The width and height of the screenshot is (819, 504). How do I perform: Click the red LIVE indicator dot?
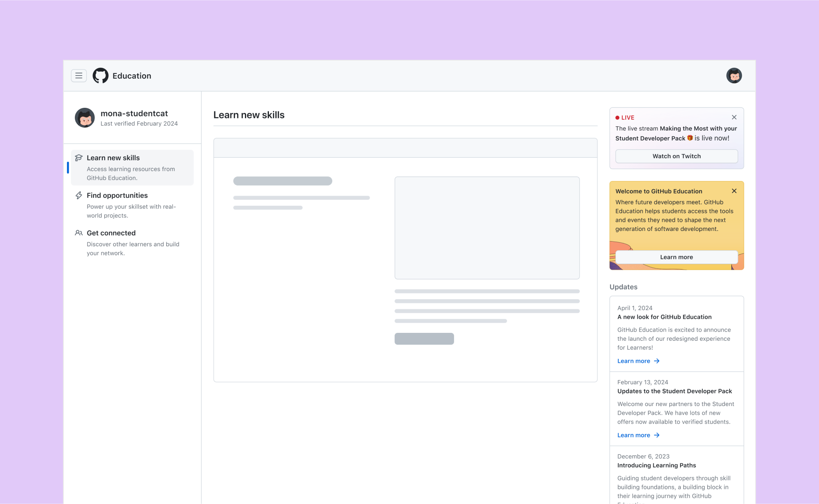(x=617, y=118)
